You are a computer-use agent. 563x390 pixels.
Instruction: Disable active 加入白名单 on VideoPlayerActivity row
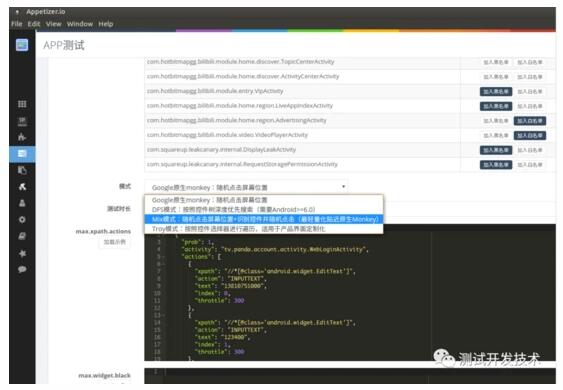click(530, 135)
